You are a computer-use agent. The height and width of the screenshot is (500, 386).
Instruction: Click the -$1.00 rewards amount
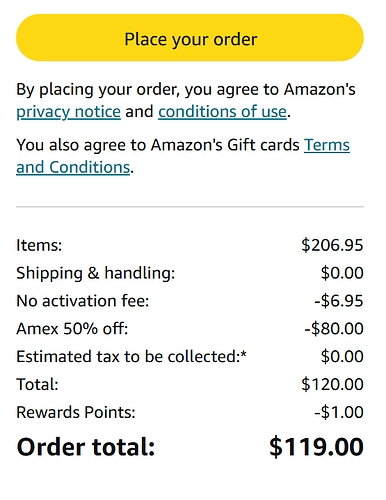pos(339,412)
